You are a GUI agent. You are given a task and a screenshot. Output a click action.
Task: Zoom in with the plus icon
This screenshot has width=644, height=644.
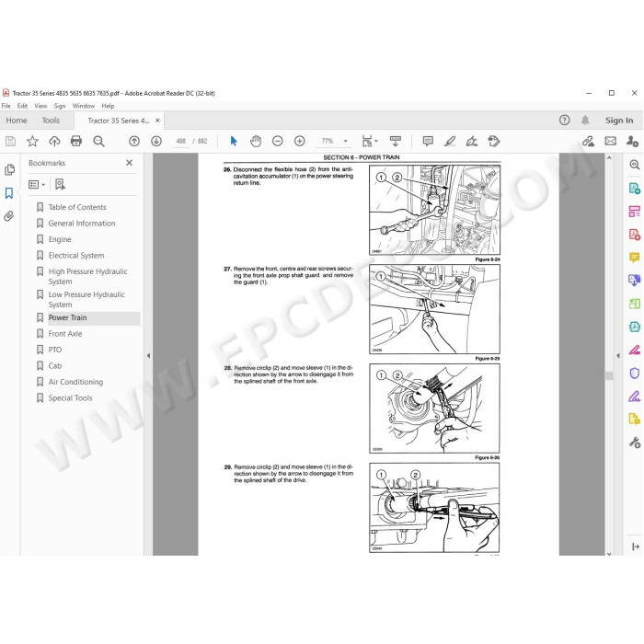300,142
